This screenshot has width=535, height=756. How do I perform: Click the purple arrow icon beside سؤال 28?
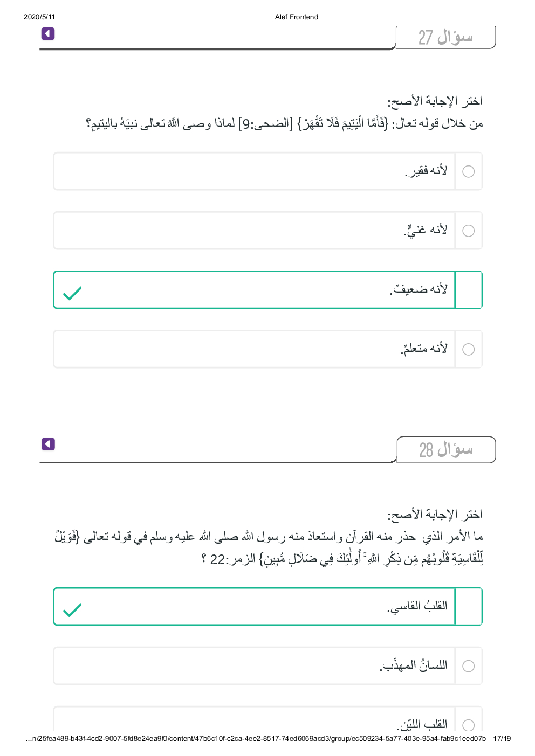(x=48, y=444)
